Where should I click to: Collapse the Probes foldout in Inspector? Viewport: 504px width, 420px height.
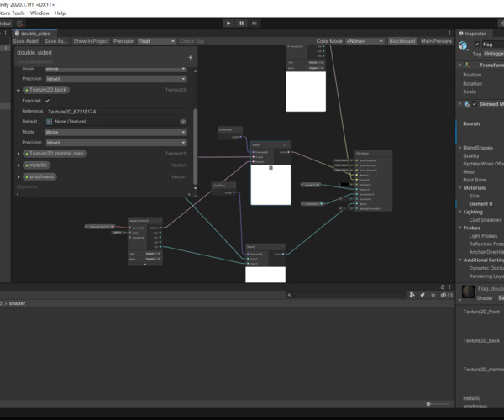pyautogui.click(x=459, y=228)
